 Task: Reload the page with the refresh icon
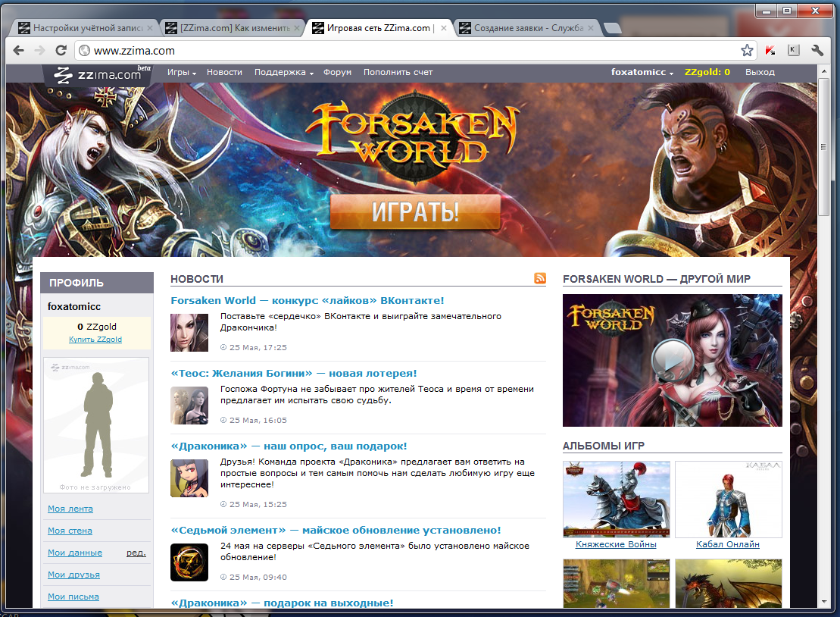click(x=61, y=50)
